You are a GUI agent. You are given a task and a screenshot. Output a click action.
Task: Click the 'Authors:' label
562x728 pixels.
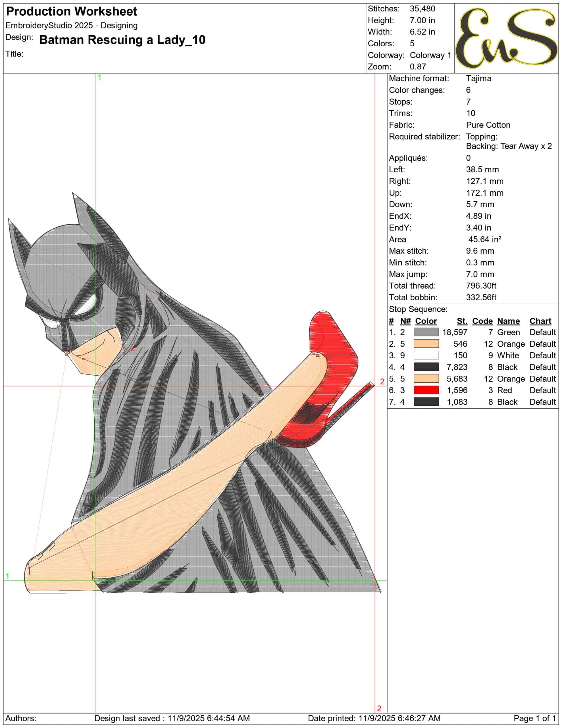(x=21, y=718)
